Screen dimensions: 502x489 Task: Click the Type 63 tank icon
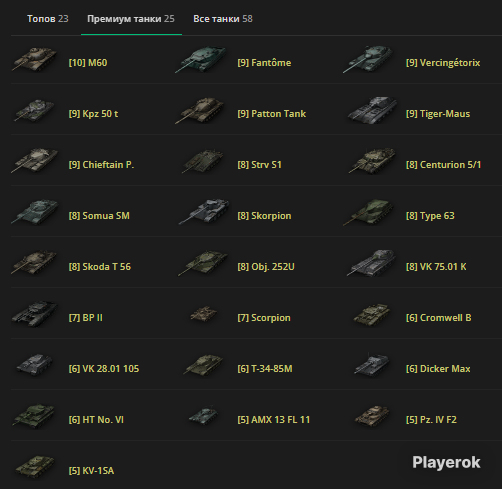click(x=368, y=212)
